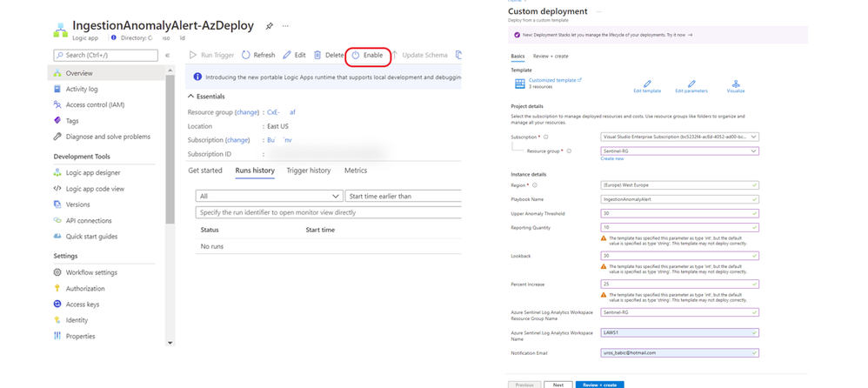Image resolution: width=868 pixels, height=388 pixels.
Task: Click change next to Resource group
Action: pyautogui.click(x=248, y=112)
